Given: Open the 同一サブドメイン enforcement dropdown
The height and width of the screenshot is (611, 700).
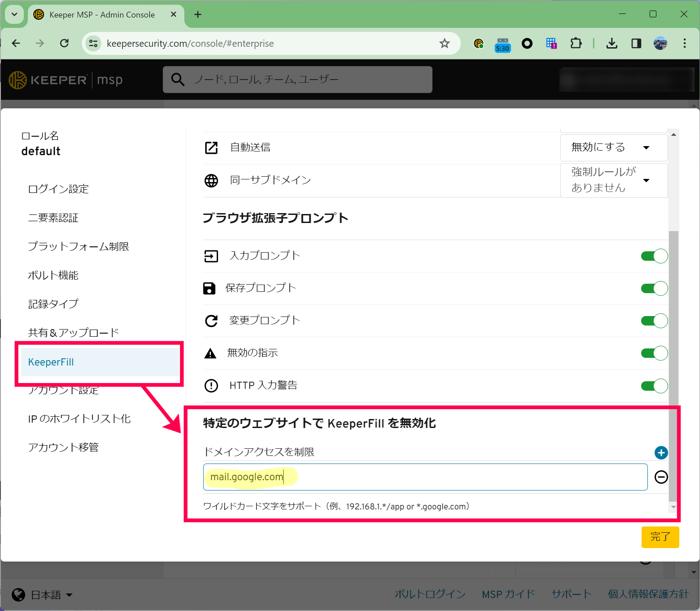Looking at the screenshot, I should (x=614, y=180).
